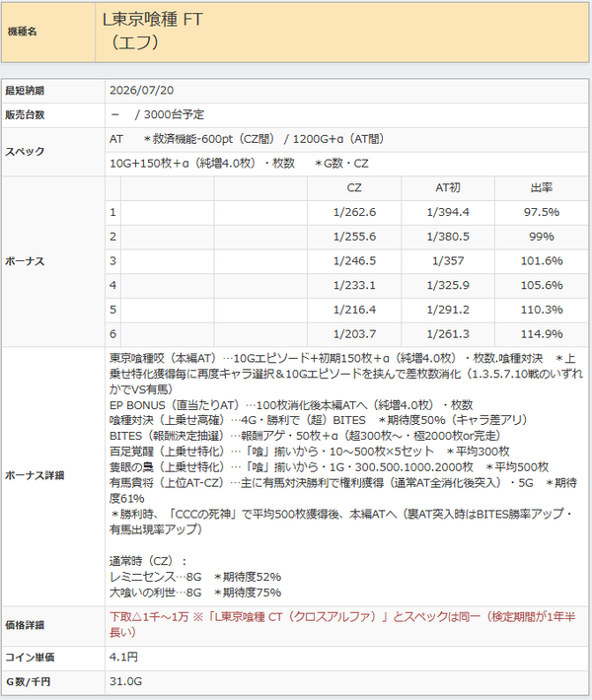The width and height of the screenshot is (592, 700).
Task: Click the G数/千円 value 31.0G
Action: [125, 681]
